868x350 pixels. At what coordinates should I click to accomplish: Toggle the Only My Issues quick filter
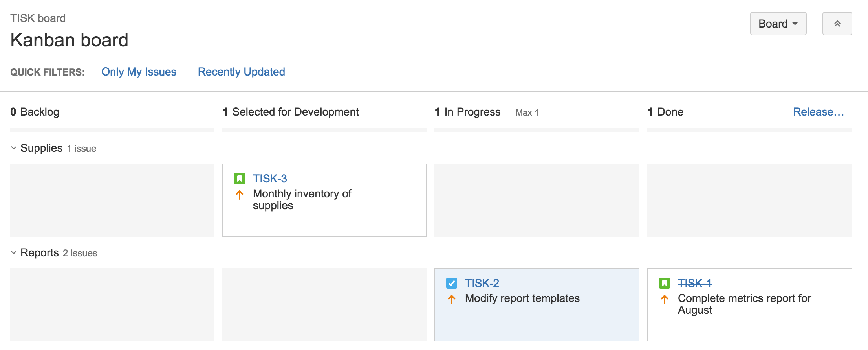tap(139, 72)
